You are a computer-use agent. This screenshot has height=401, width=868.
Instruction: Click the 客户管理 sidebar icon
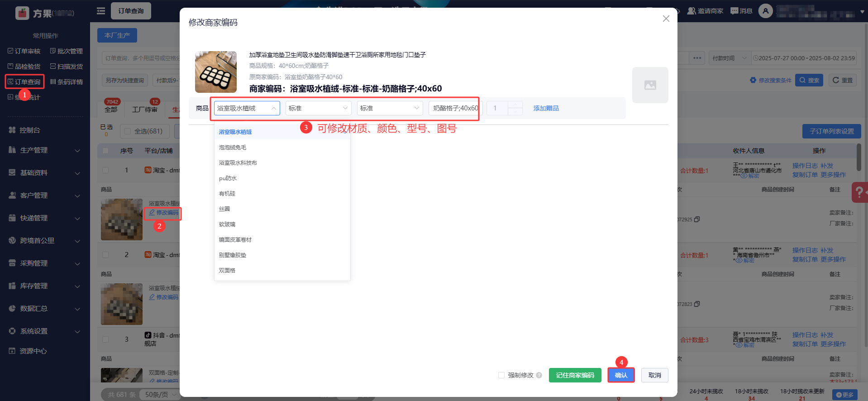12,196
